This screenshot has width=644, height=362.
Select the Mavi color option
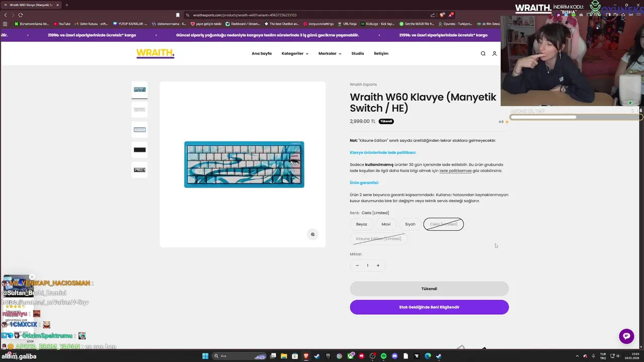click(386, 224)
